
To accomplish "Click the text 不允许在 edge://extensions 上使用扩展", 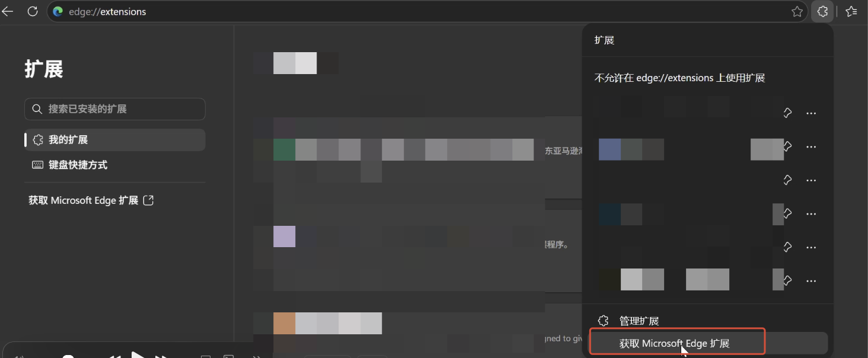I will pyautogui.click(x=679, y=78).
